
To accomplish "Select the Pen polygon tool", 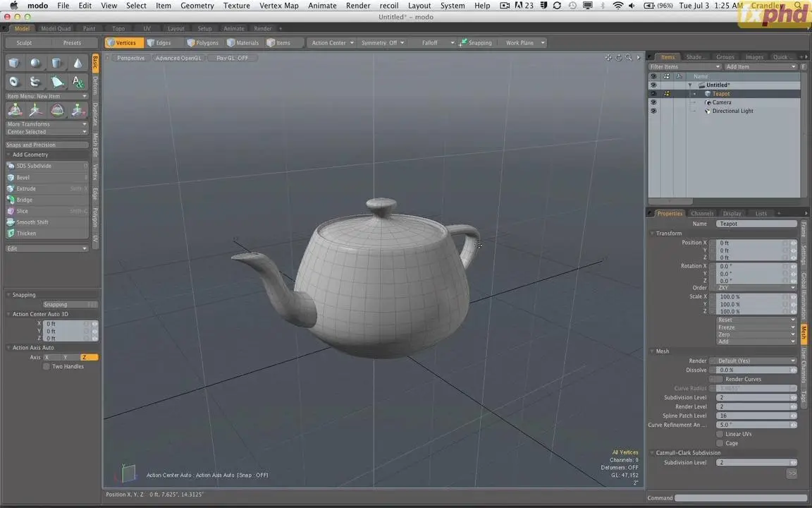I will [57, 82].
